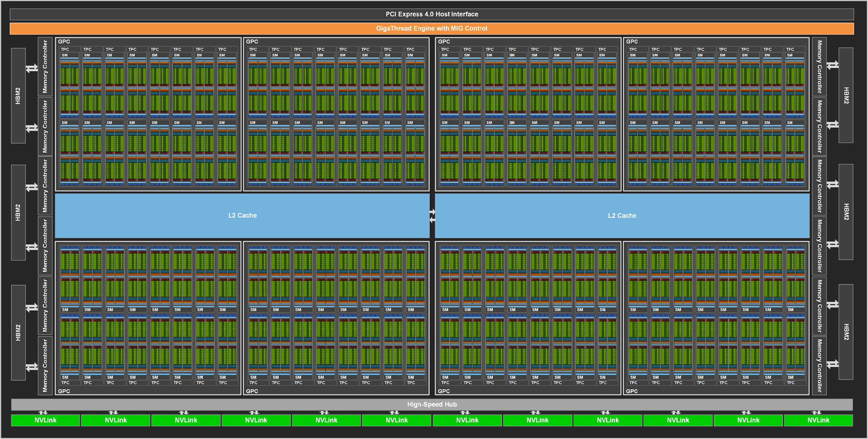Click arrows above the leftmost NVLink block
The height and width of the screenshot is (439, 868).
pyautogui.click(x=43, y=412)
